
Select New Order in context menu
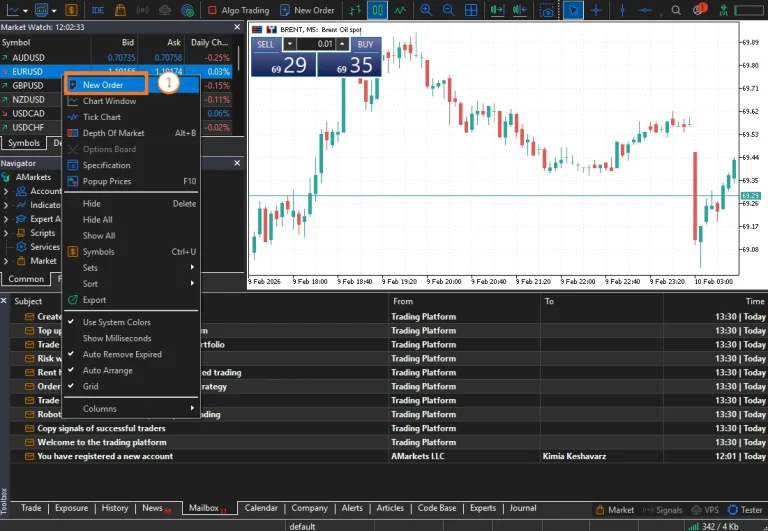tap(105, 85)
